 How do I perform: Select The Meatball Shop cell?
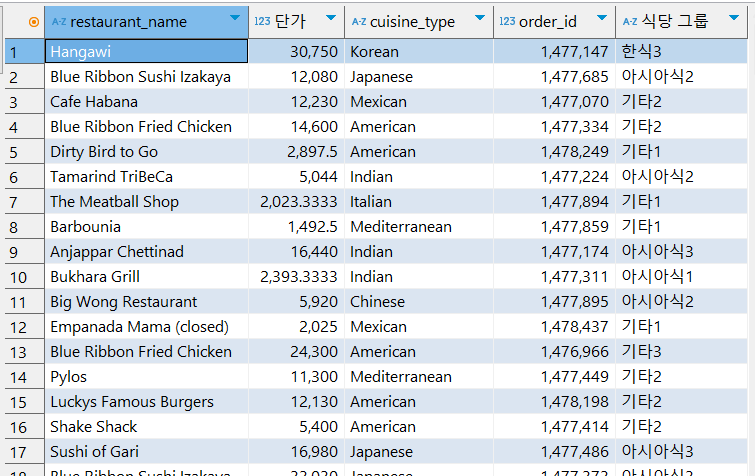click(146, 202)
